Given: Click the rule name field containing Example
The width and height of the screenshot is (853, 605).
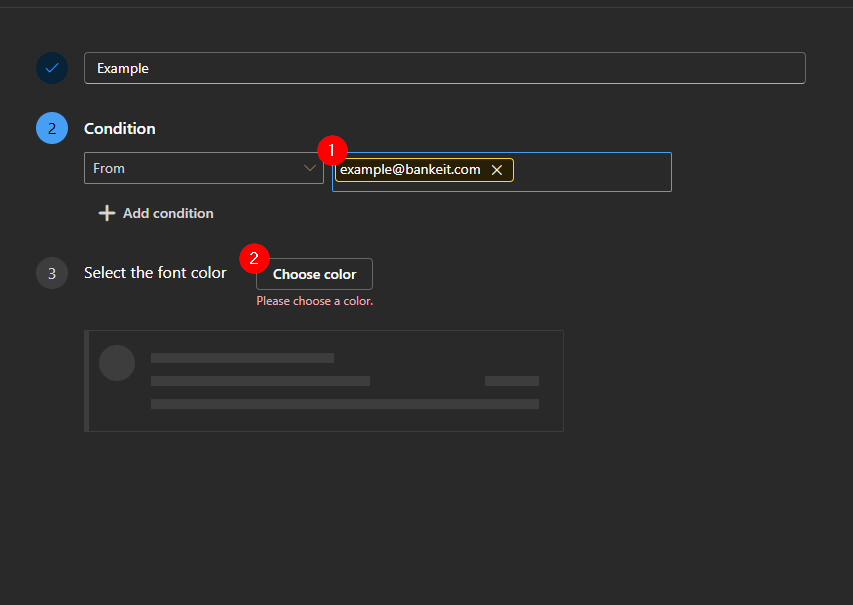Looking at the screenshot, I should [444, 68].
